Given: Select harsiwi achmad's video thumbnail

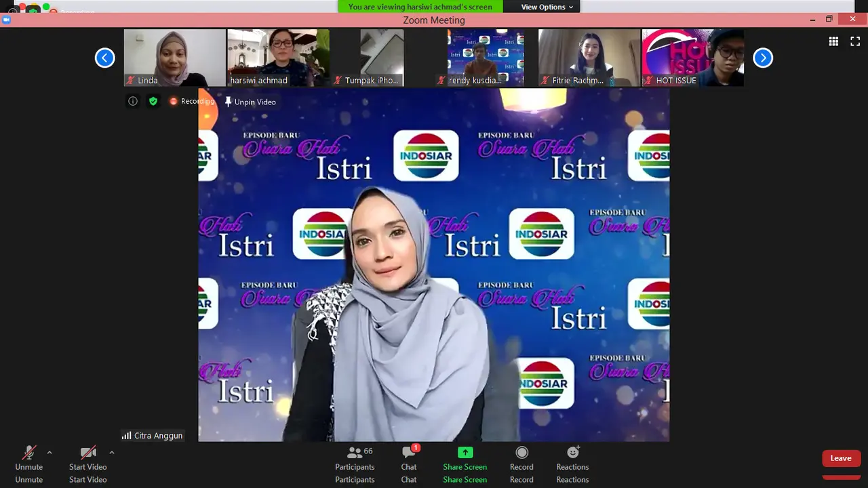Looking at the screenshot, I should (278, 58).
